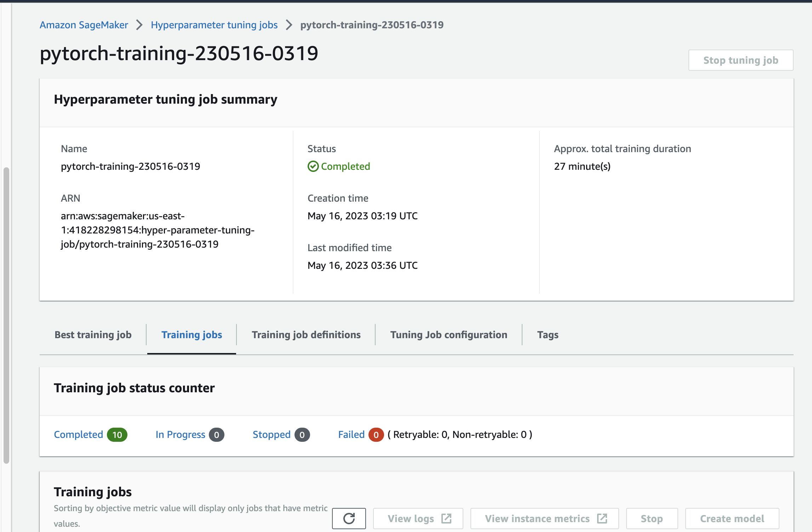
Task: Click external link icon on View logs
Action: 446,519
